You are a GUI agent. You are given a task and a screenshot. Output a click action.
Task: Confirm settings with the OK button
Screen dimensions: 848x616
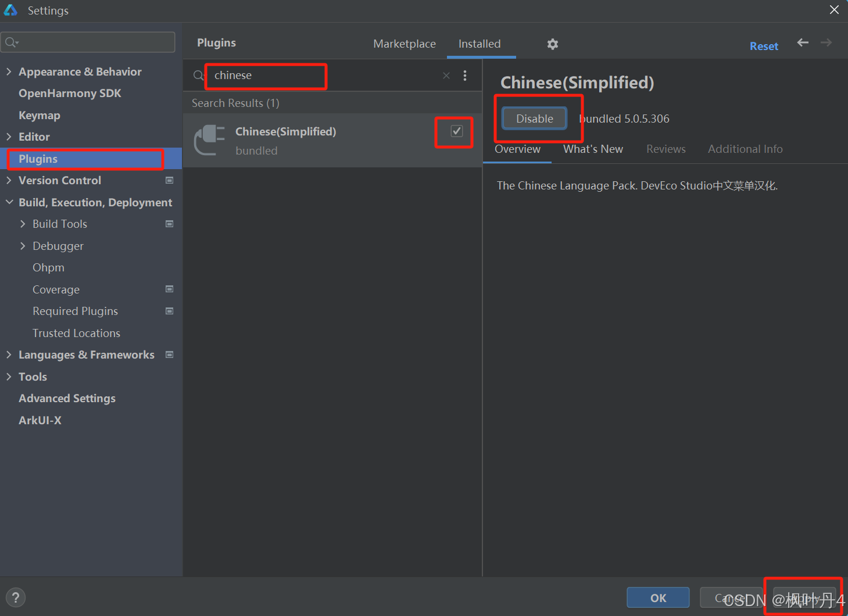(658, 597)
